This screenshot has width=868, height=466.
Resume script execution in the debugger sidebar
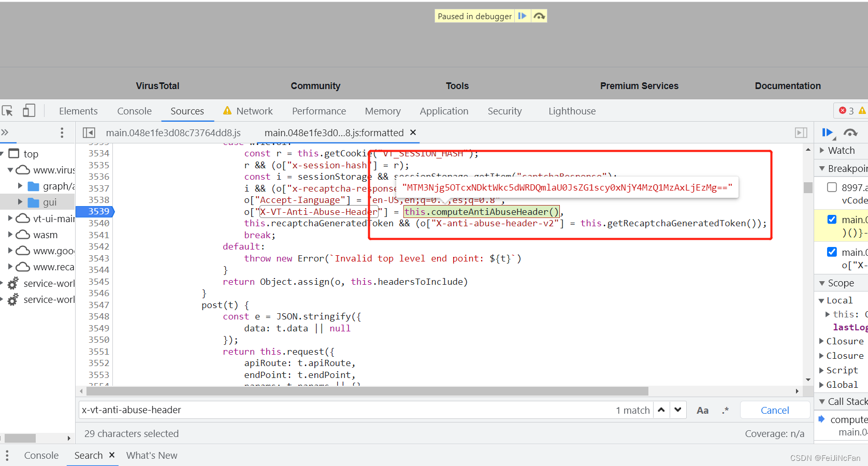click(x=827, y=133)
